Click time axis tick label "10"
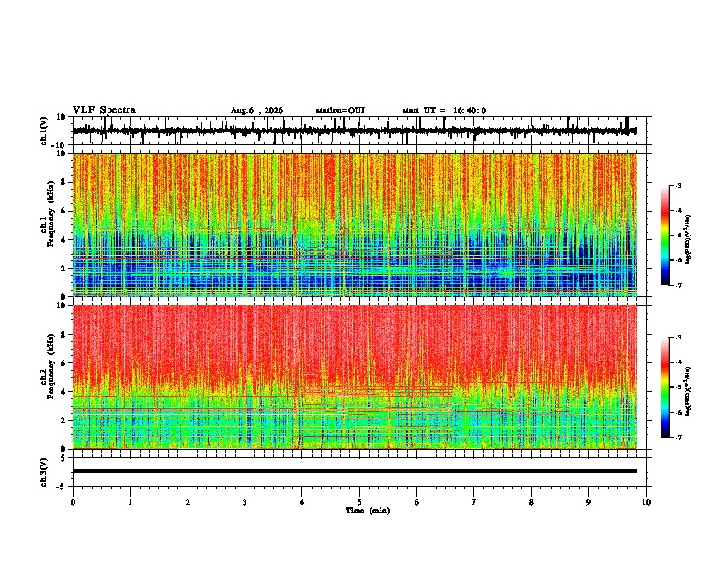 (x=646, y=502)
